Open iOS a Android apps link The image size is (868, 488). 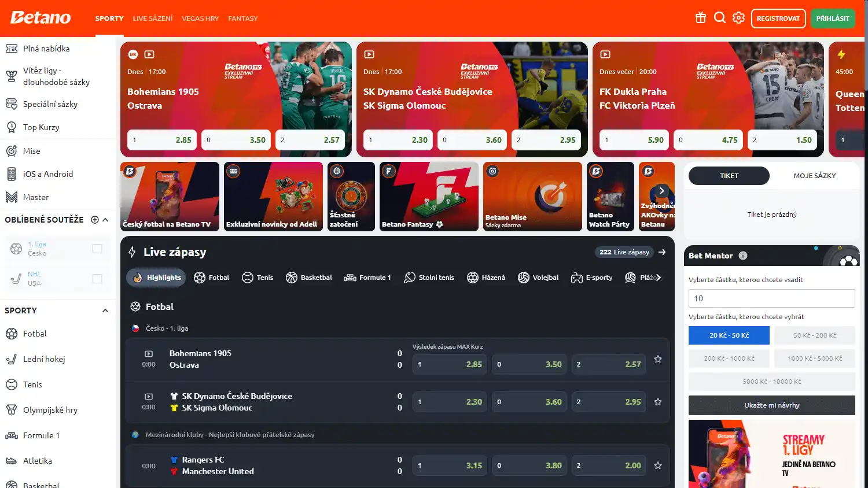click(x=58, y=174)
